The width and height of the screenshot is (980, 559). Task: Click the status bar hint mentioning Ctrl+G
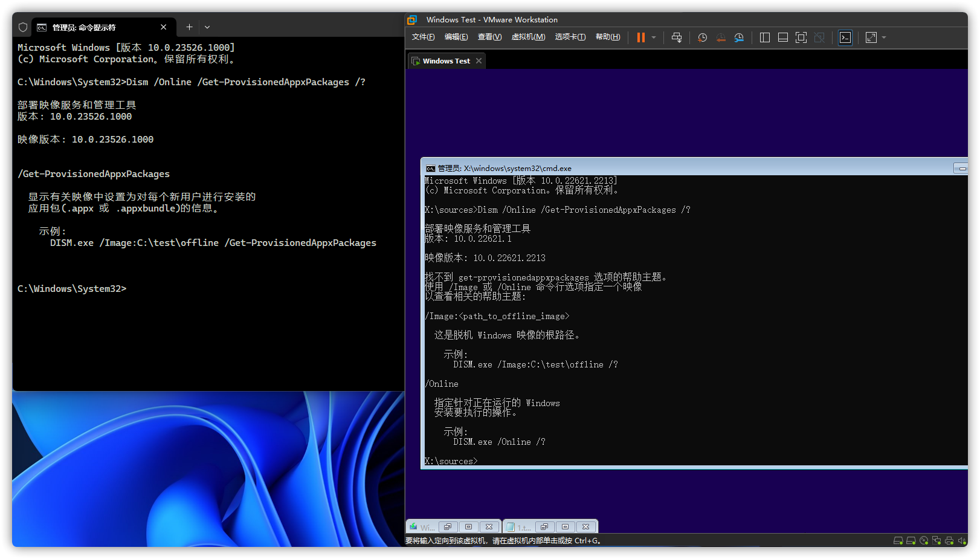pyautogui.click(x=503, y=541)
